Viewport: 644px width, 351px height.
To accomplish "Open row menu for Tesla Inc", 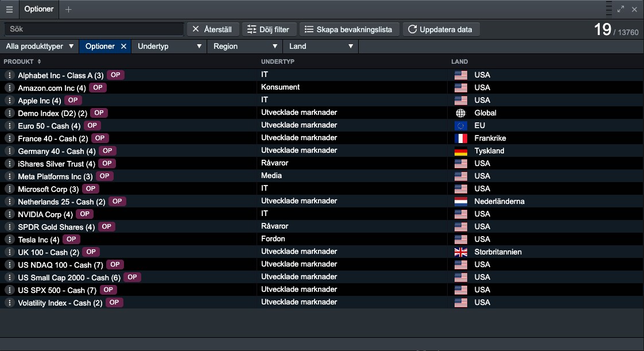I will tap(9, 240).
